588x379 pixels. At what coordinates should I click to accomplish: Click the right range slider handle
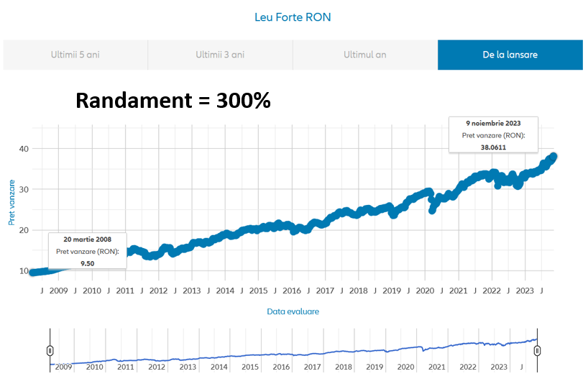[x=537, y=350]
